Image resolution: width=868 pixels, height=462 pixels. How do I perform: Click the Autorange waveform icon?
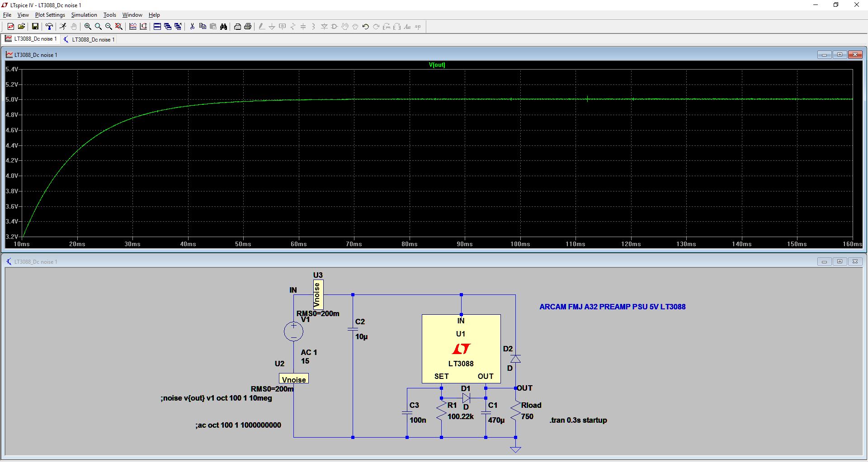click(x=133, y=27)
